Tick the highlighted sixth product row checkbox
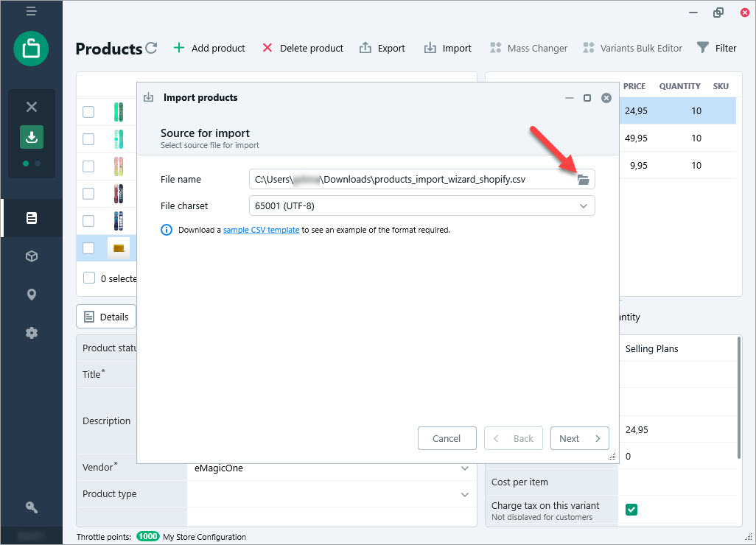 coord(88,248)
